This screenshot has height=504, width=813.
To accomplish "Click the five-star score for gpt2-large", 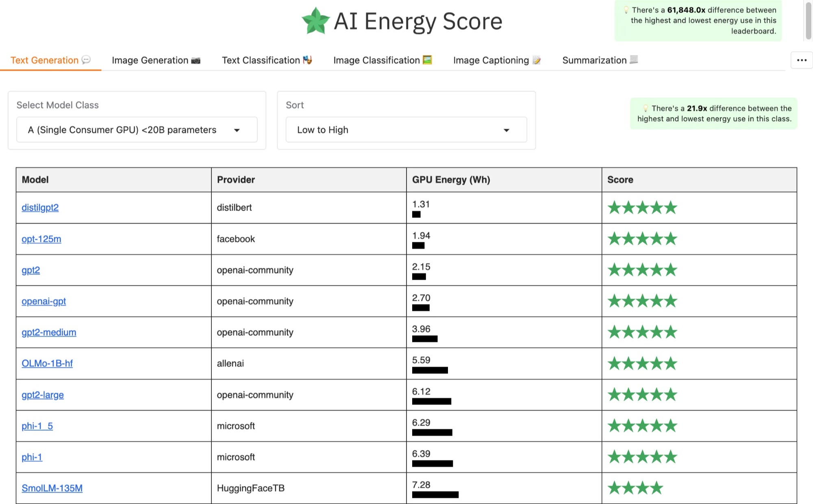I will 642,394.
